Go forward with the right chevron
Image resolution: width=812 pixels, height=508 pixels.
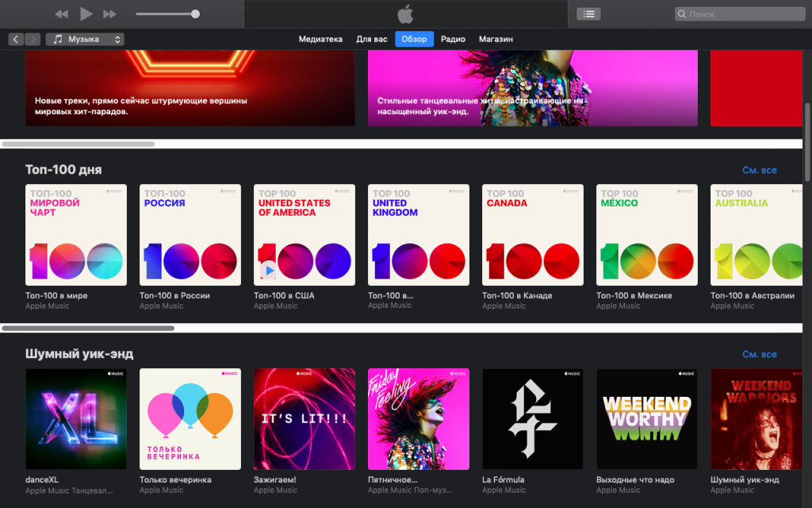(x=33, y=39)
